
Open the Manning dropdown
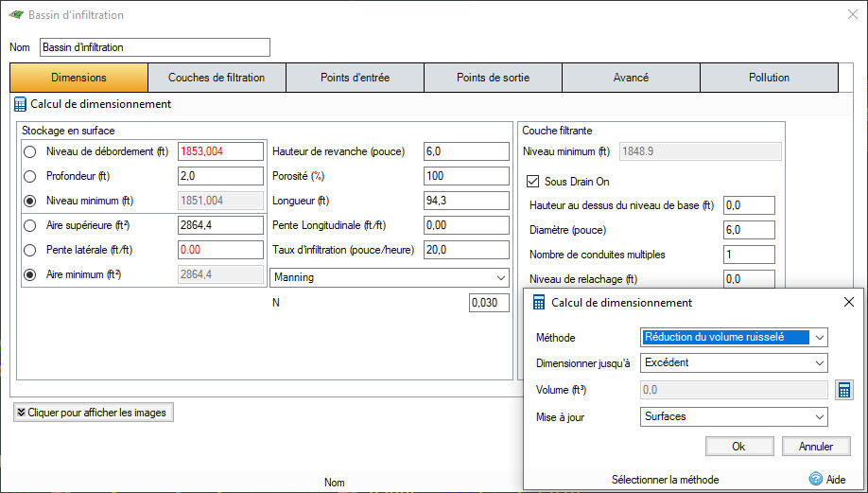(x=390, y=277)
